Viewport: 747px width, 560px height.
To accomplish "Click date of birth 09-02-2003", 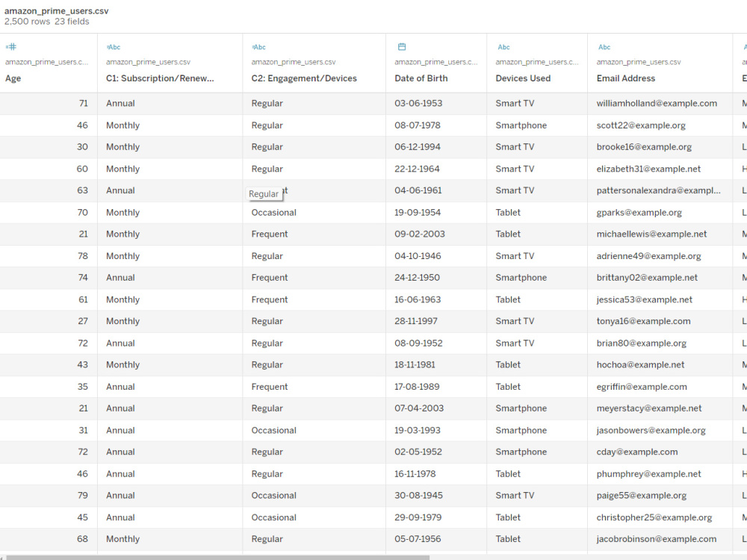I will tap(420, 234).
